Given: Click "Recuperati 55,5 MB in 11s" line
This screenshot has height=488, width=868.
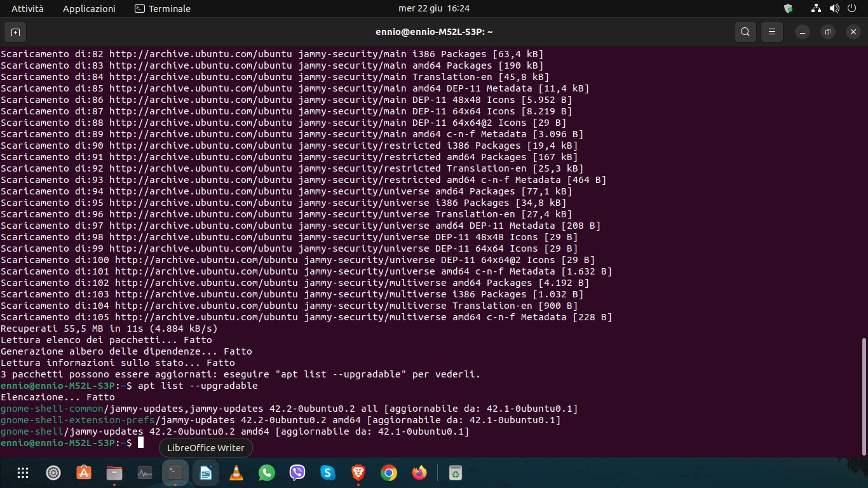Looking at the screenshot, I should click(x=109, y=329).
